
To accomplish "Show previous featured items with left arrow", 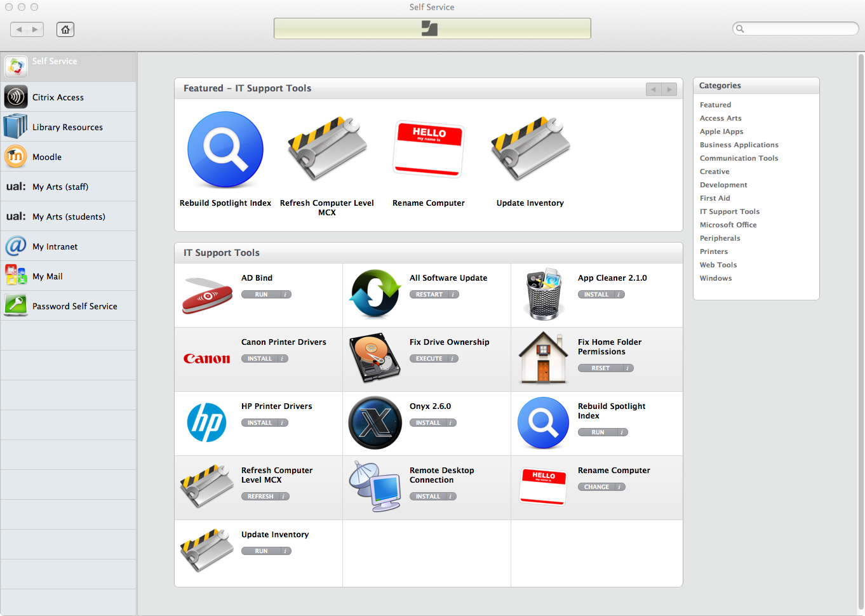I will click(654, 90).
